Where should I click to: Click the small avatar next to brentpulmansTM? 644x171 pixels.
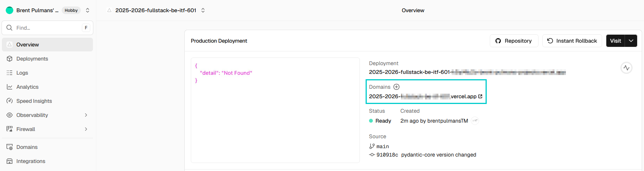point(475,121)
